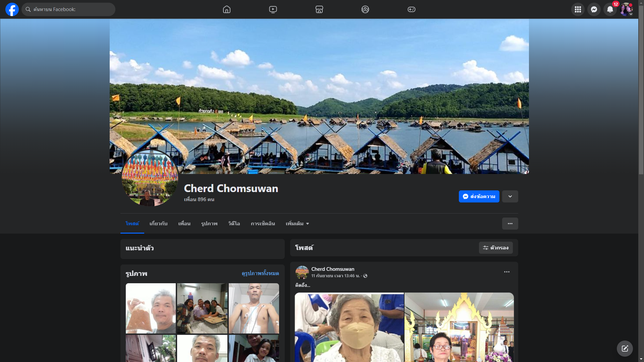The height and width of the screenshot is (362, 644).
Task: Click the Facebook logo icon
Action: [x=12, y=9]
